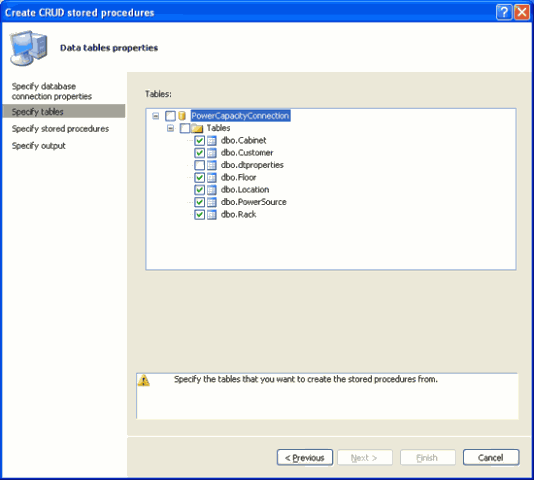534x480 pixels.
Task: Select the Tables folder label
Action: (x=219, y=128)
